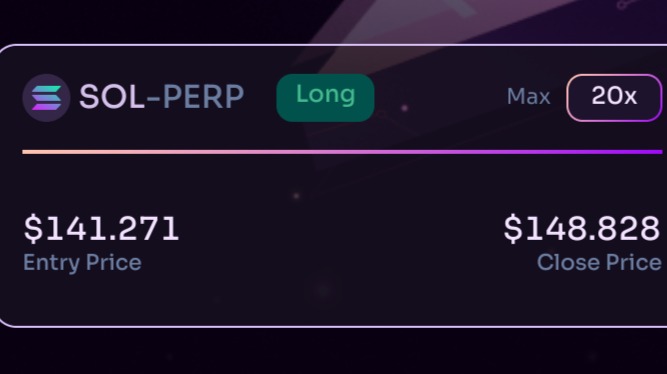Click the Close Price label
This screenshot has height=374, width=667.
pos(599,262)
